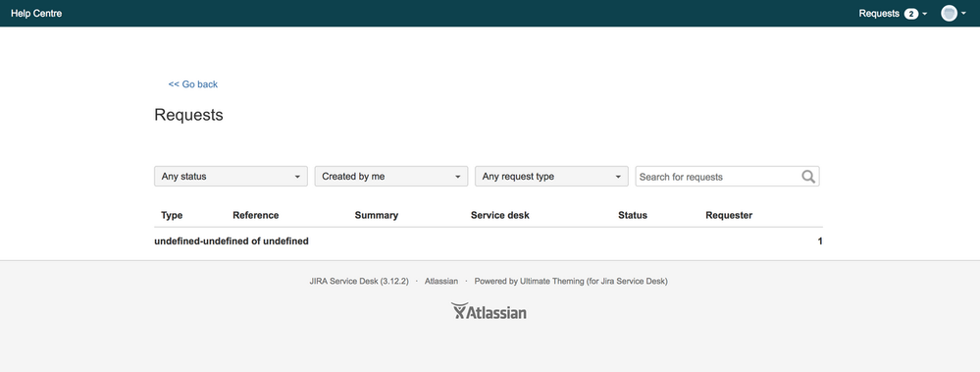The image size is (980, 372).
Task: Click the 'Type' column header
Action: coord(172,215)
